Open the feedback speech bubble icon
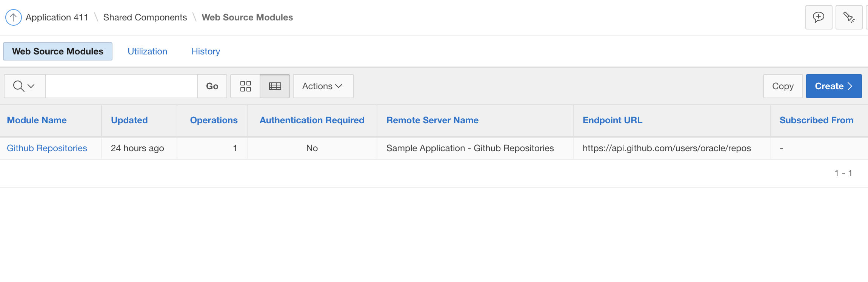 [819, 17]
